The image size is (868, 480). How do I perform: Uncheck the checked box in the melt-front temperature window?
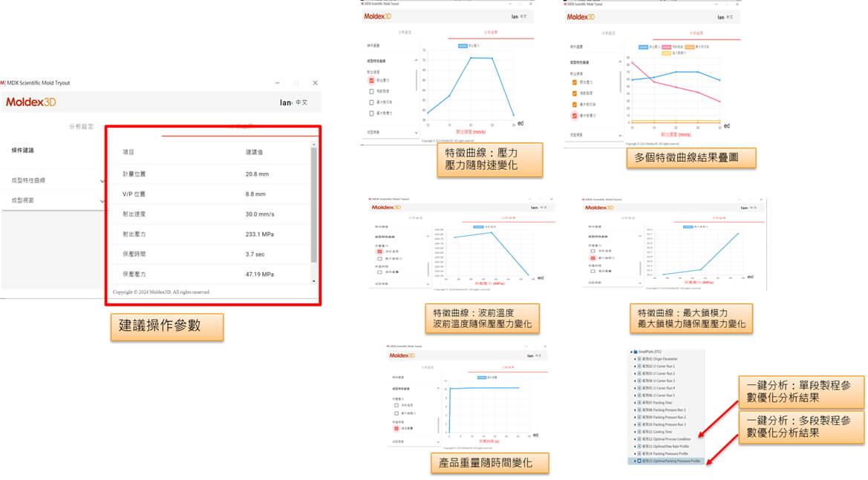coord(379,251)
